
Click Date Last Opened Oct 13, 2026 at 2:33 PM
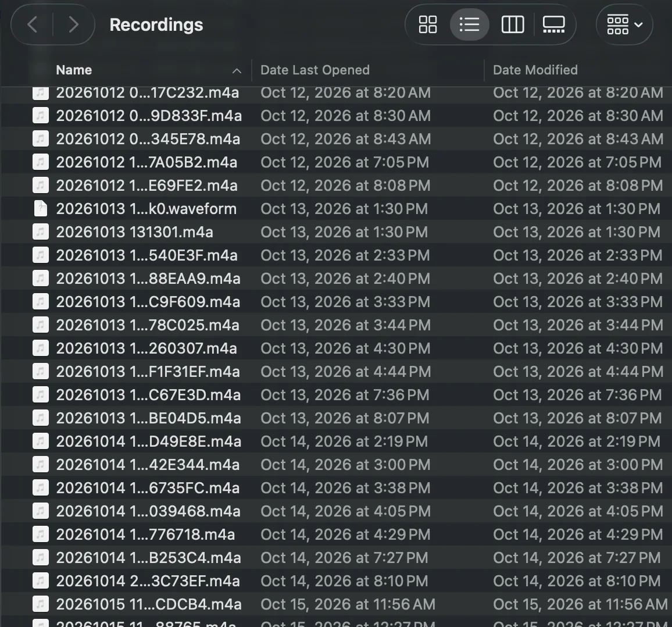pos(345,255)
